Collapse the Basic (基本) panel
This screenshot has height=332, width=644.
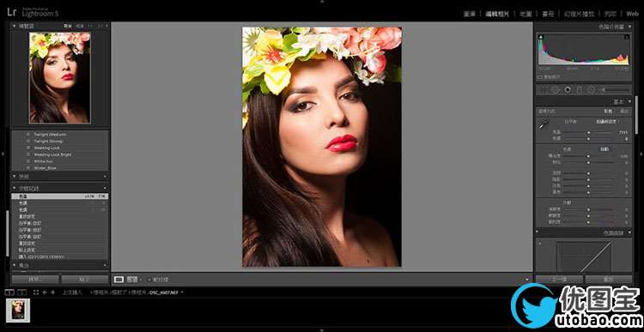tap(629, 101)
